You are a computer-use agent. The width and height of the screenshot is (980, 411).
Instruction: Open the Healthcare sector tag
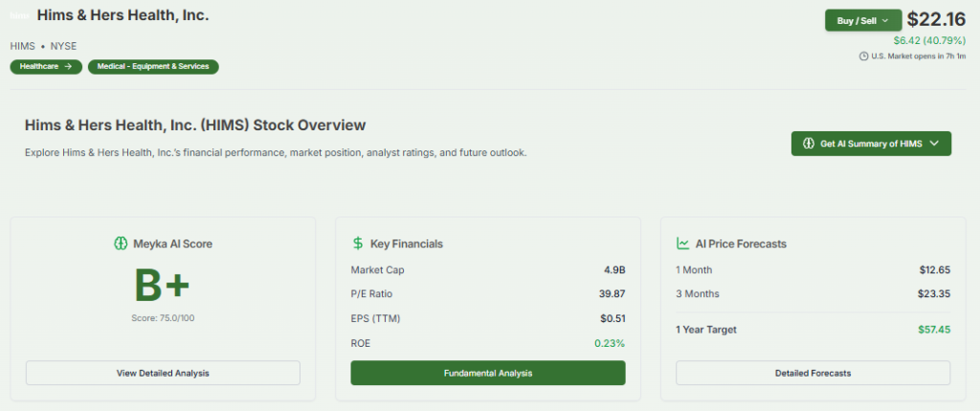pos(46,66)
